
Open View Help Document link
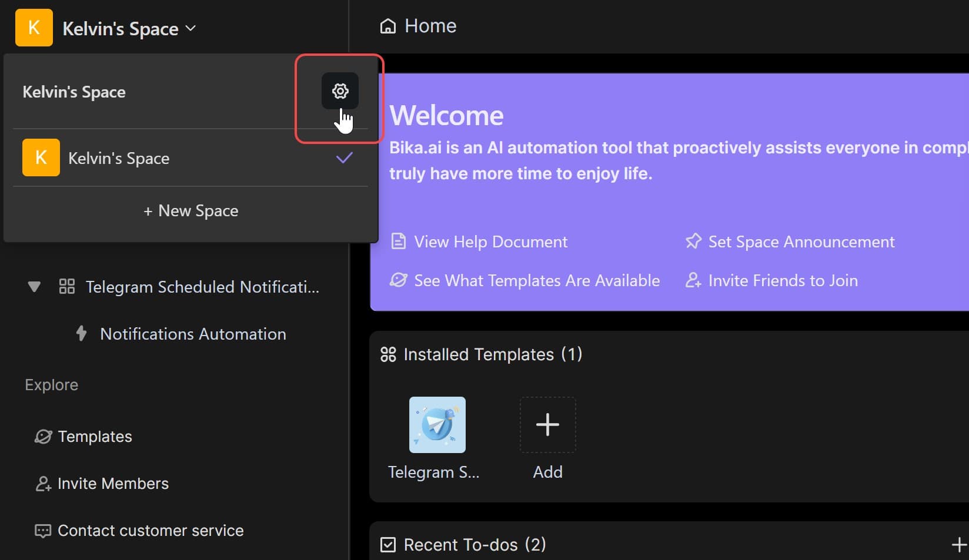coord(490,242)
